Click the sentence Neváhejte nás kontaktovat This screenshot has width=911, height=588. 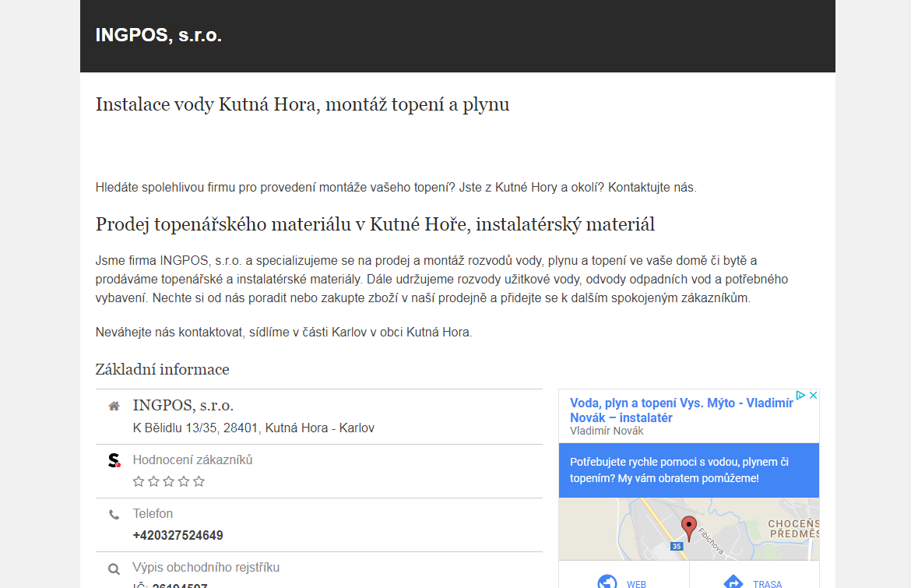point(283,333)
